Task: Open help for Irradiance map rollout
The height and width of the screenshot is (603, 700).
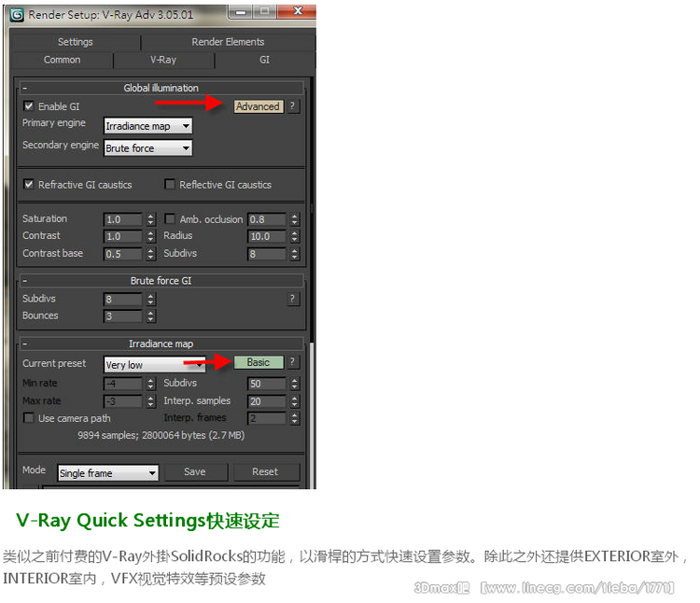Action: point(292,362)
